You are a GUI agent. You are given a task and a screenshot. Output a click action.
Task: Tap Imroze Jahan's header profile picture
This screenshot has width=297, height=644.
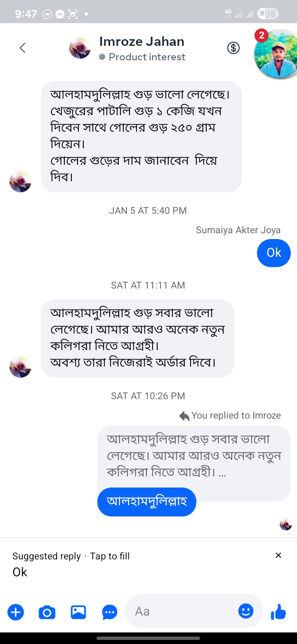(80, 48)
